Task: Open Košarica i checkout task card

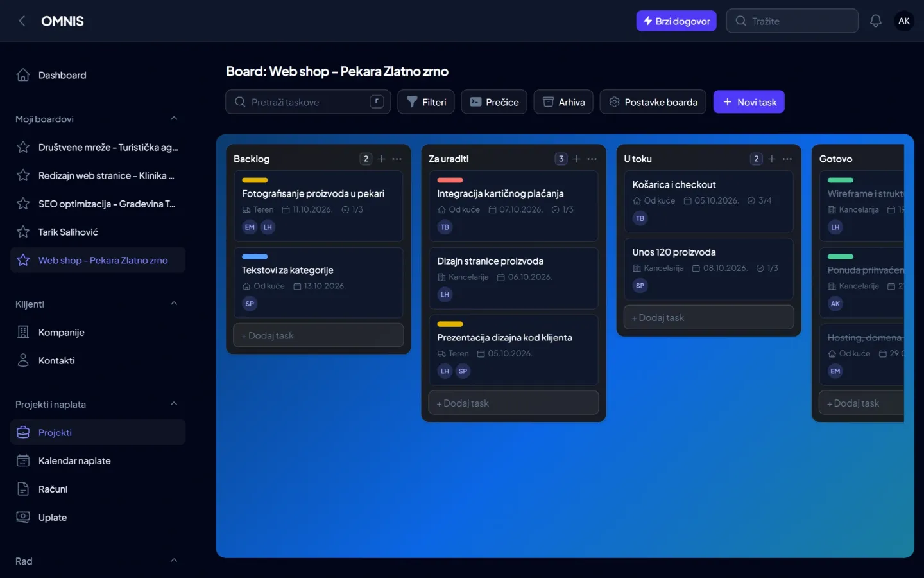Action: (709, 202)
